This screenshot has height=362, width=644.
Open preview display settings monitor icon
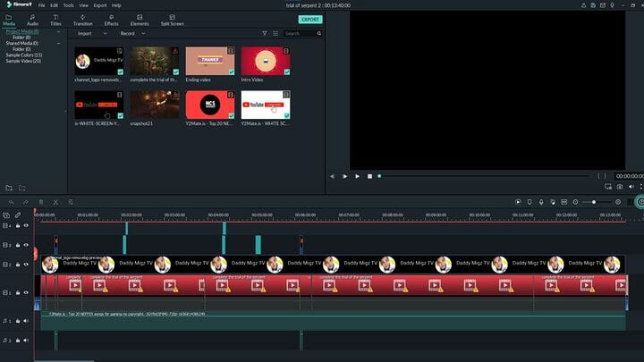pos(608,187)
